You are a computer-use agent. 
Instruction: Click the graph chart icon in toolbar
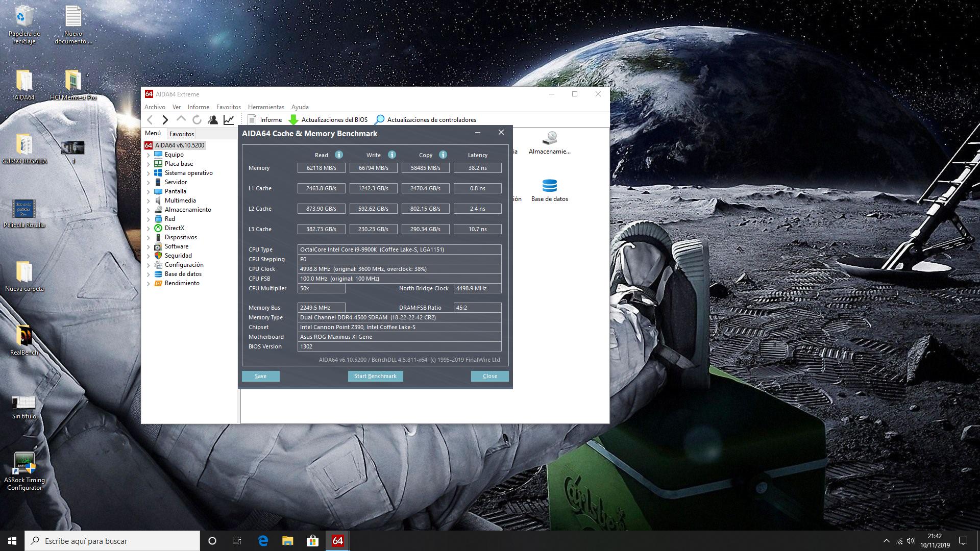[x=229, y=120]
